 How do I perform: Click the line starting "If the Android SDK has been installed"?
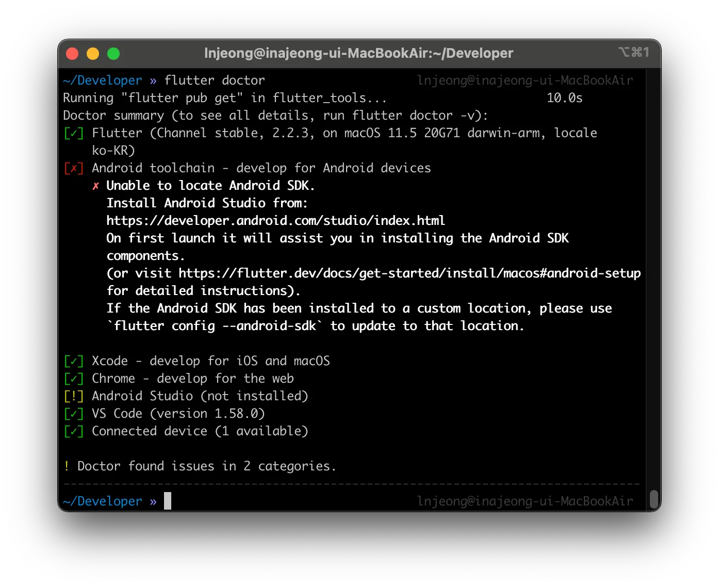(359, 308)
